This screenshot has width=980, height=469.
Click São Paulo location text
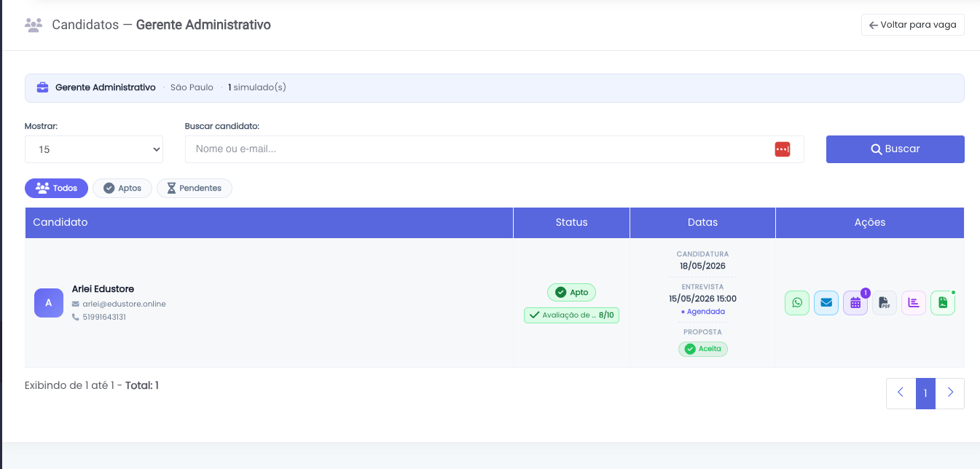192,87
